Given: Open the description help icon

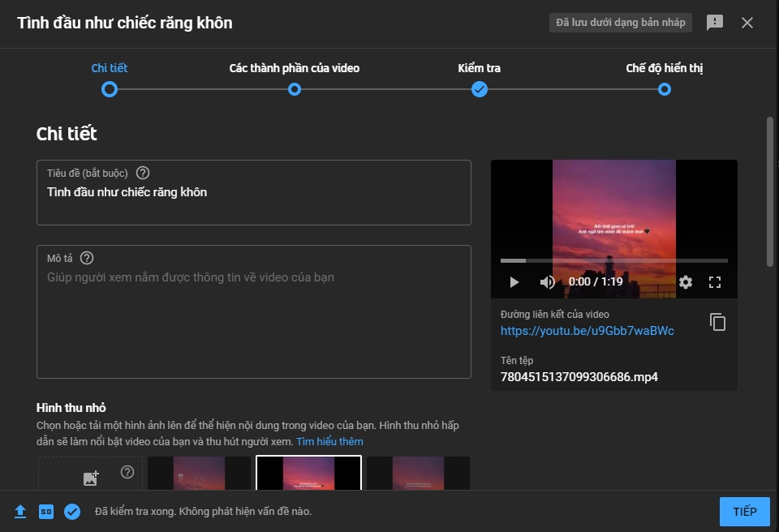Looking at the screenshot, I should click(x=88, y=259).
